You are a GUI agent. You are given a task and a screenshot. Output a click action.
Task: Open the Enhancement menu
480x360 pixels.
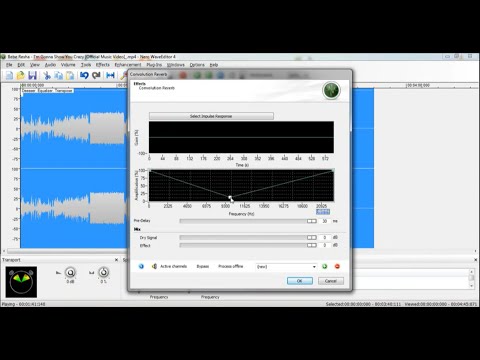tap(128, 65)
